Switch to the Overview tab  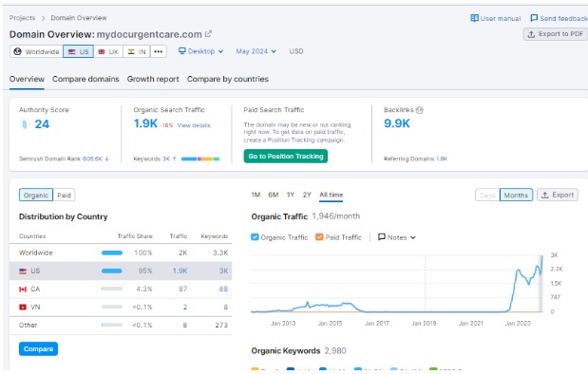[27, 79]
